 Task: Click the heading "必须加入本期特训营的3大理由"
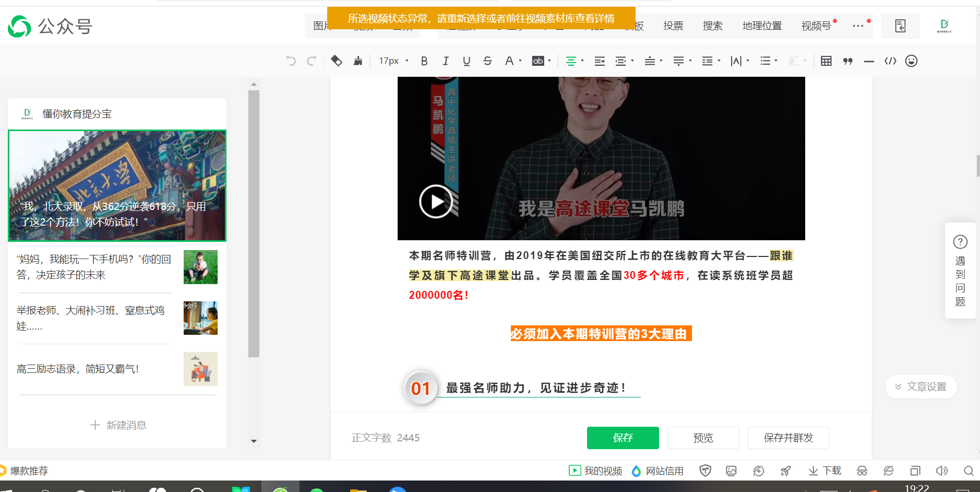(x=601, y=334)
